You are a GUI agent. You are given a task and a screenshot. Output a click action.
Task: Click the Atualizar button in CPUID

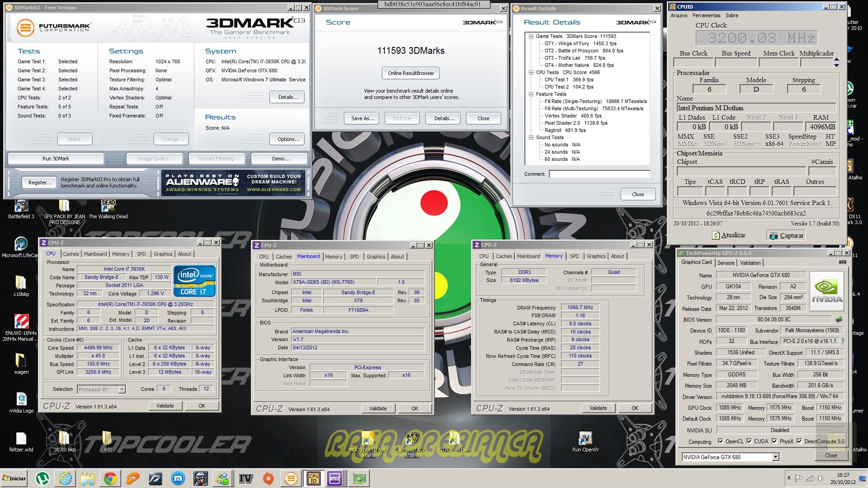(728, 235)
